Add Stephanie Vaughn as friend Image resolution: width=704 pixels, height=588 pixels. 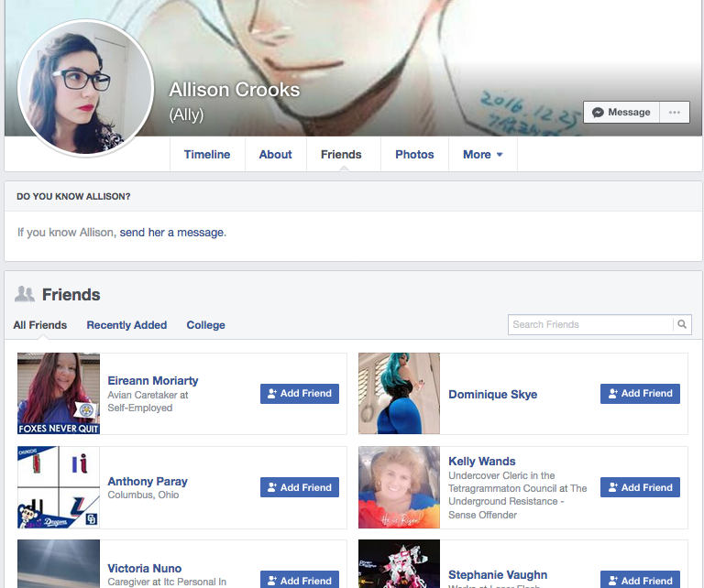640,580
